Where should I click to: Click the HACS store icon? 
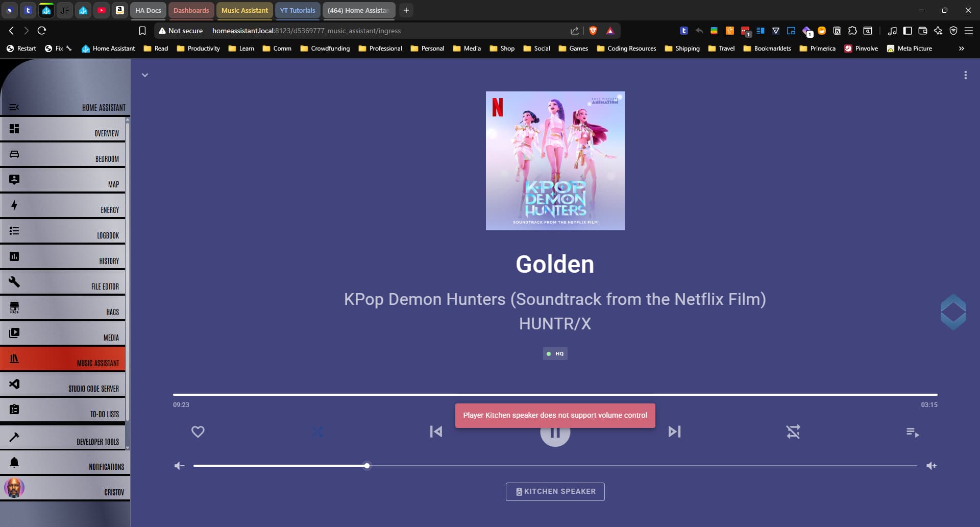(14, 307)
